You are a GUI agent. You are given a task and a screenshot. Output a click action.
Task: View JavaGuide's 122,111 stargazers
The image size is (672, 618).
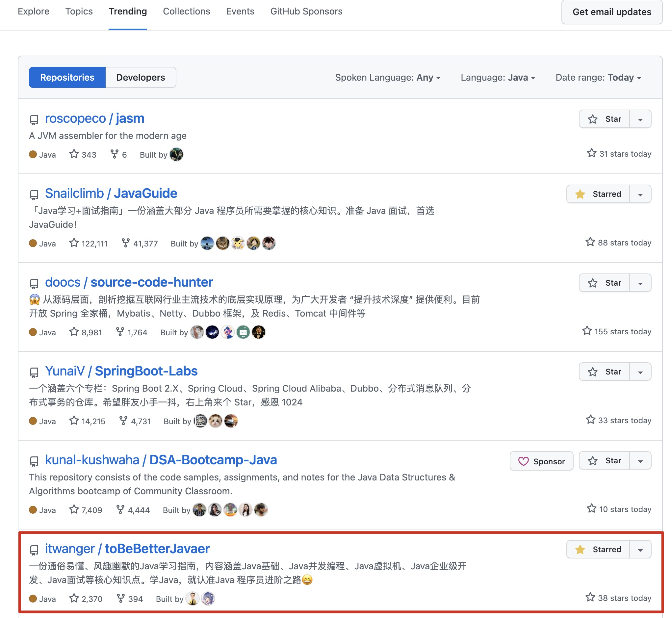(88, 243)
